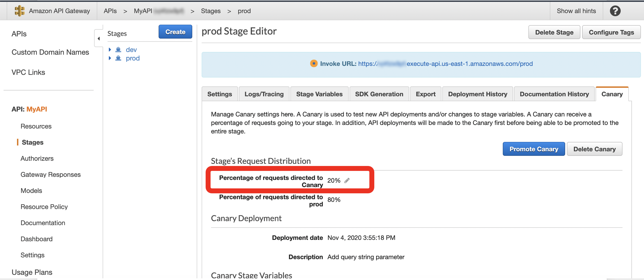Click the Delete Stage button

pos(554,32)
